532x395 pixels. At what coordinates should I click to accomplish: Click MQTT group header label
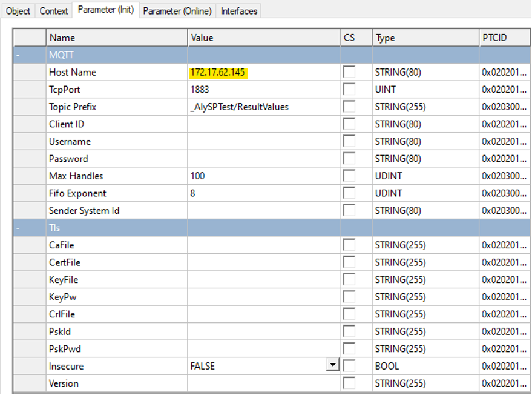[61, 55]
